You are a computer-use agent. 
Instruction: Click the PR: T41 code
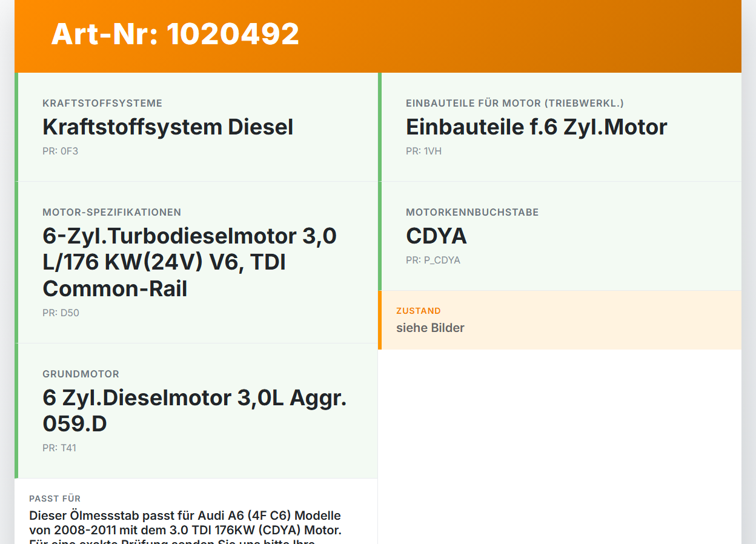coord(59,448)
